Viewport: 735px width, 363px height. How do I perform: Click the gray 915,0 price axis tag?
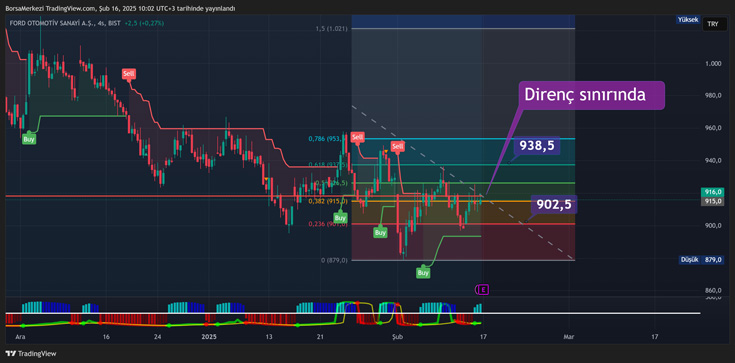pos(713,201)
